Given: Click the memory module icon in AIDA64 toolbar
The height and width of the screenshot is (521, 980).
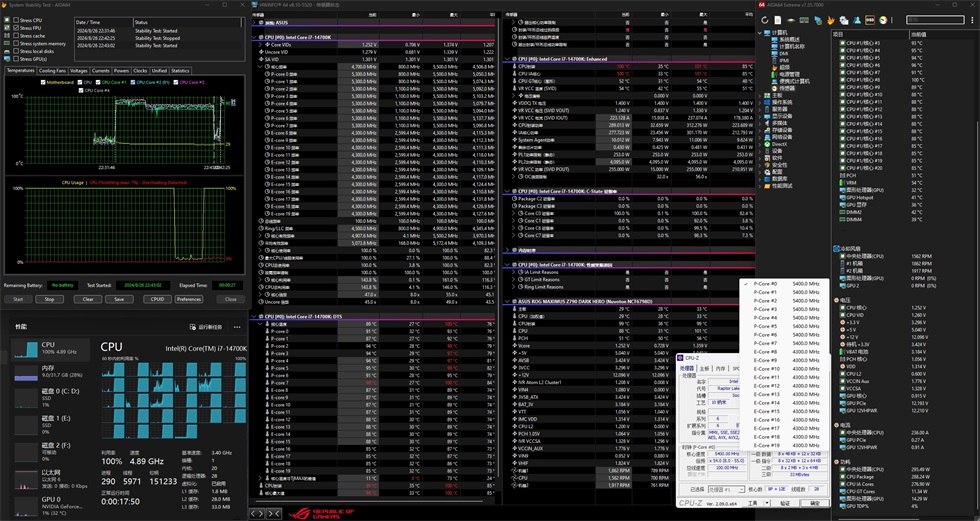Looking at the screenshot, I should pos(804,20).
